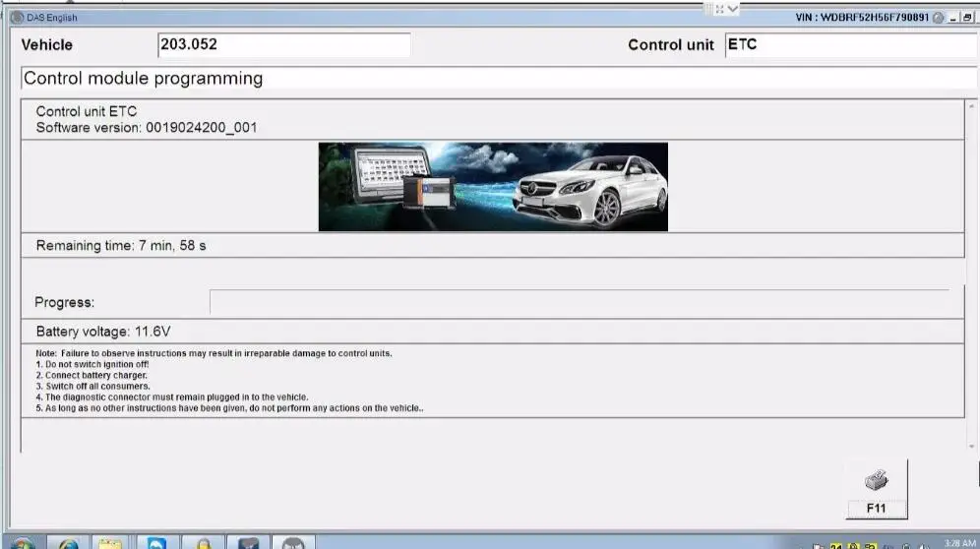Click the F11 print button

[x=877, y=489]
